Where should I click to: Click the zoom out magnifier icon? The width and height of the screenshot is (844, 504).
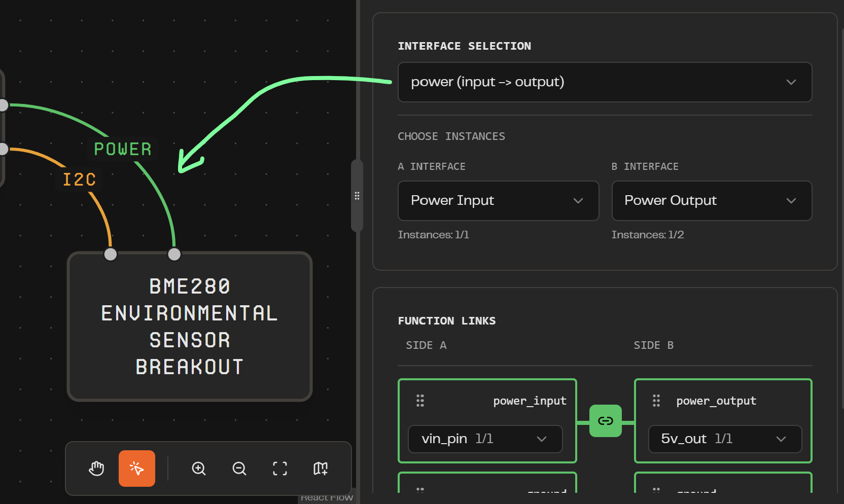pos(239,469)
